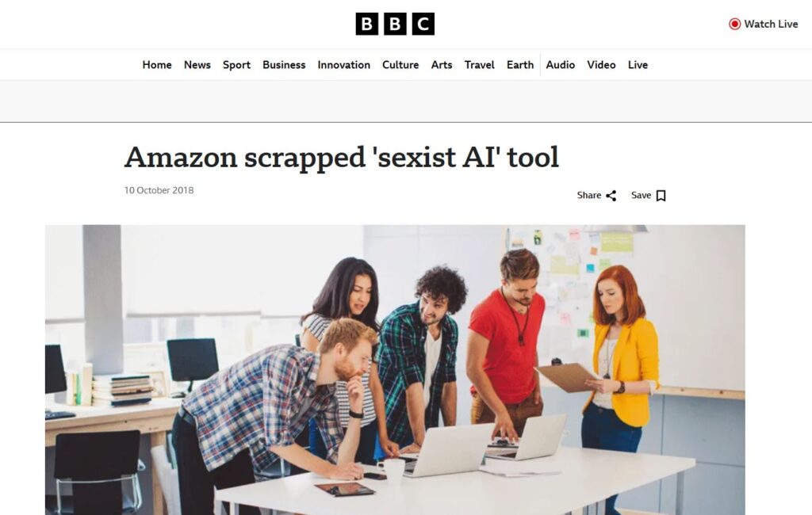The image size is (812, 515).
Task: Open the Arts section
Action: 442,65
